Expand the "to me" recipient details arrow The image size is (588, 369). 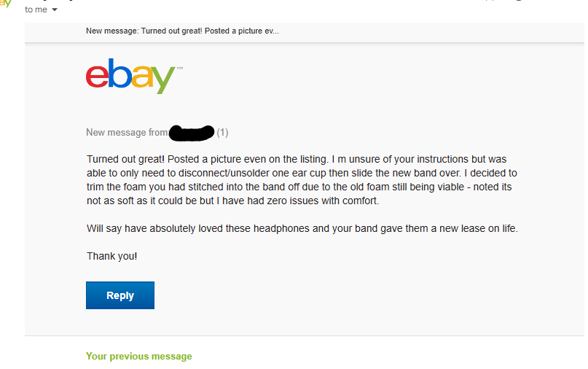pyautogui.click(x=55, y=10)
